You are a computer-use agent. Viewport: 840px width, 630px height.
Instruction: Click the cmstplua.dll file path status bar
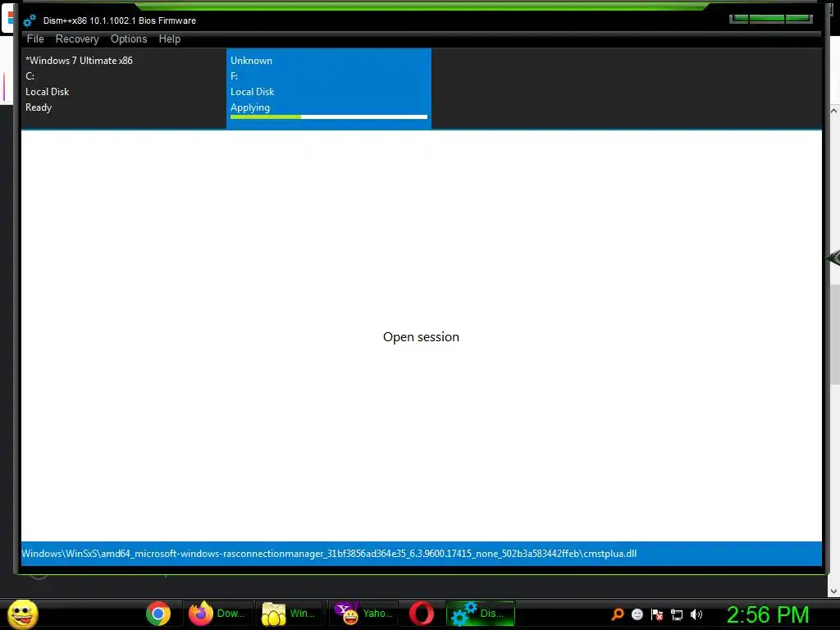[421, 554]
